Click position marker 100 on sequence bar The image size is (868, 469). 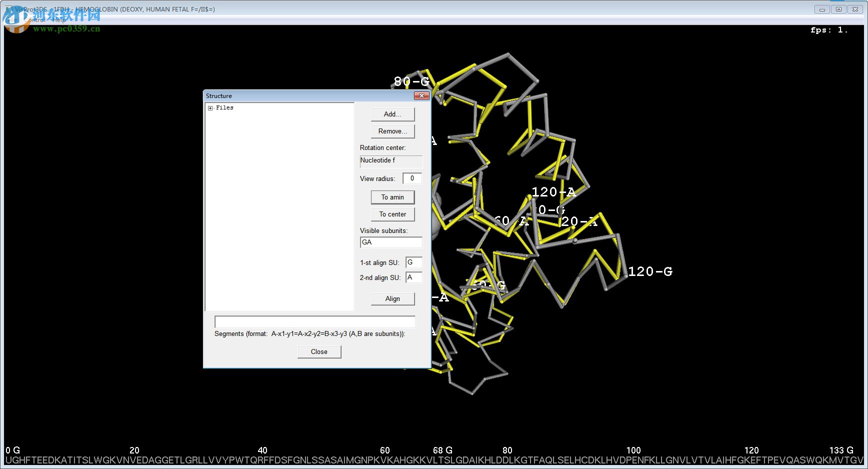point(633,450)
